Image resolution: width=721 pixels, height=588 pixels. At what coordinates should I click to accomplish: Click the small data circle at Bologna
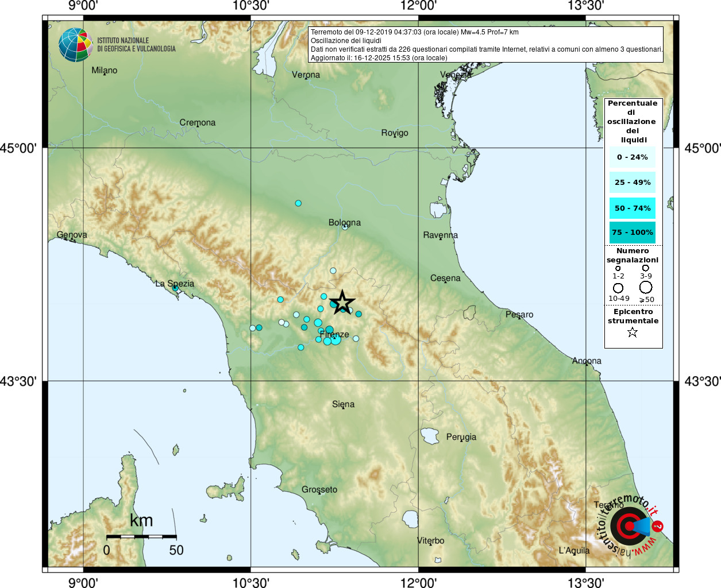pos(345,227)
